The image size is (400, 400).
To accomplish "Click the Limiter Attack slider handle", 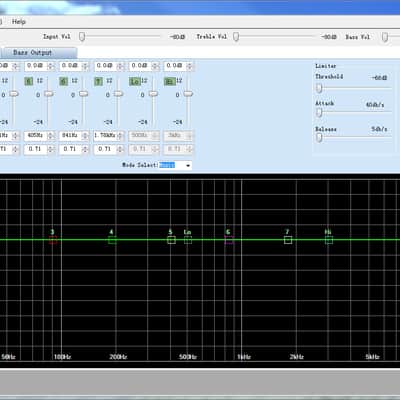I will pyautogui.click(x=319, y=113).
